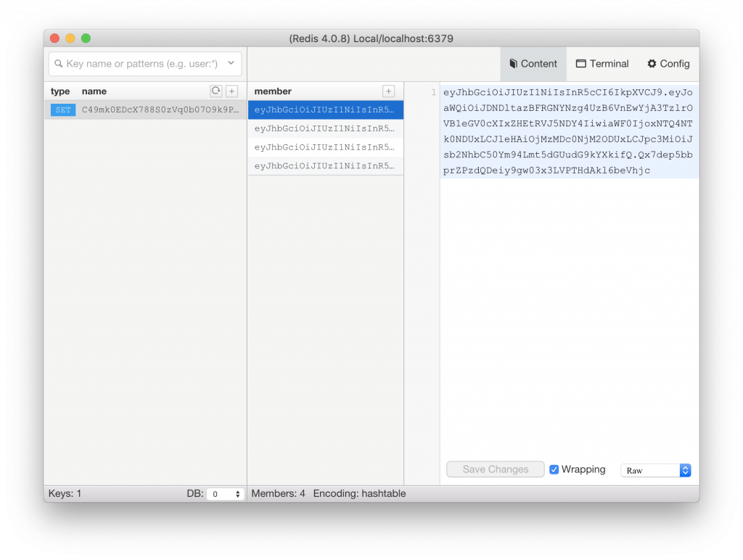
Task: Click the 'name' column header
Action: point(94,91)
